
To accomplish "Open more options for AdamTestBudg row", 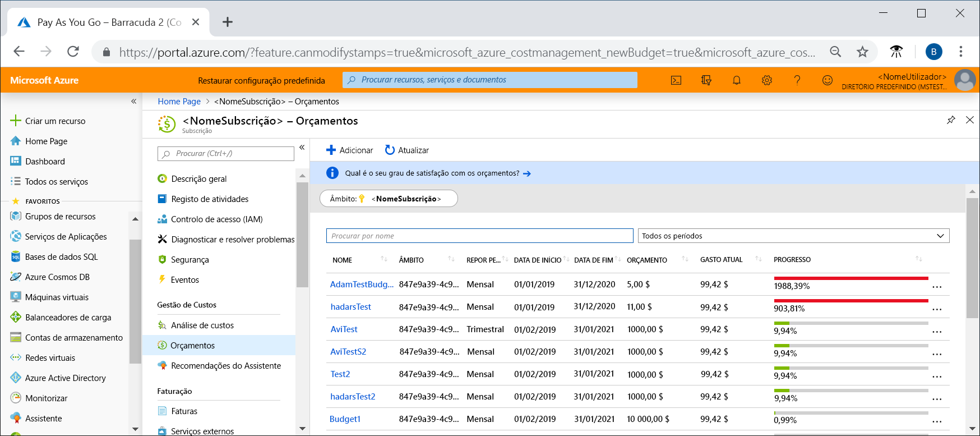I will coord(937,287).
